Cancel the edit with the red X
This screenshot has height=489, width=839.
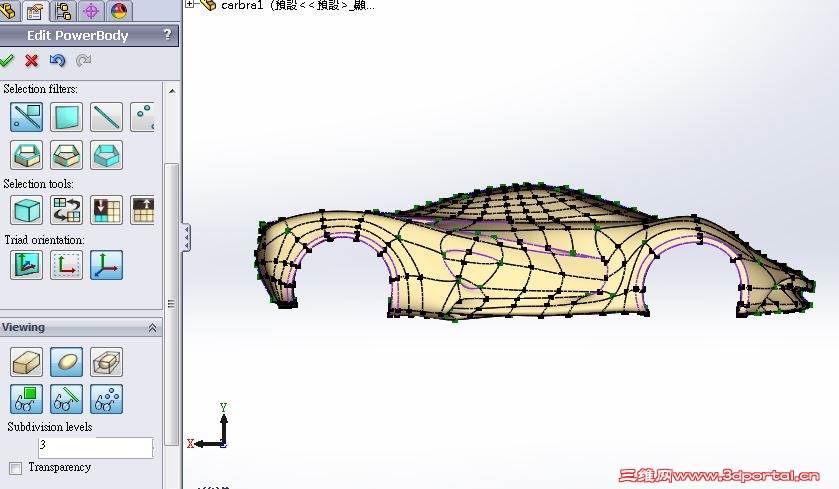click(x=32, y=60)
